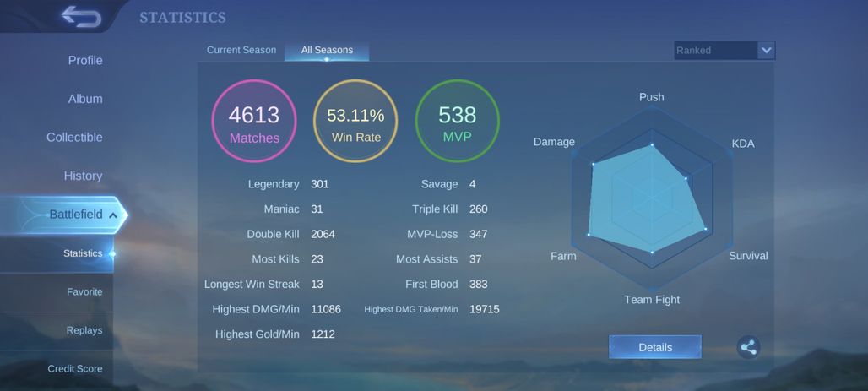Viewport: 868px width, 391px height.
Task: Click the Survival label on radar chart
Action: coord(748,256)
